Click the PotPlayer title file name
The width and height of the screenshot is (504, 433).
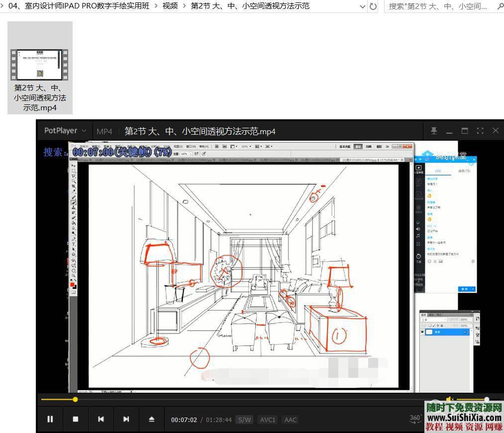(200, 131)
